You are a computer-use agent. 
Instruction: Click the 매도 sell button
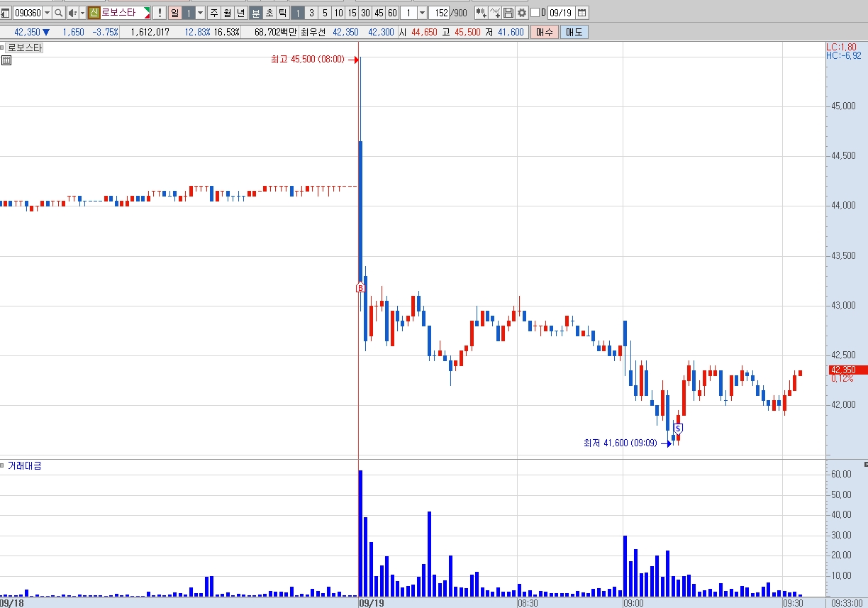[574, 32]
